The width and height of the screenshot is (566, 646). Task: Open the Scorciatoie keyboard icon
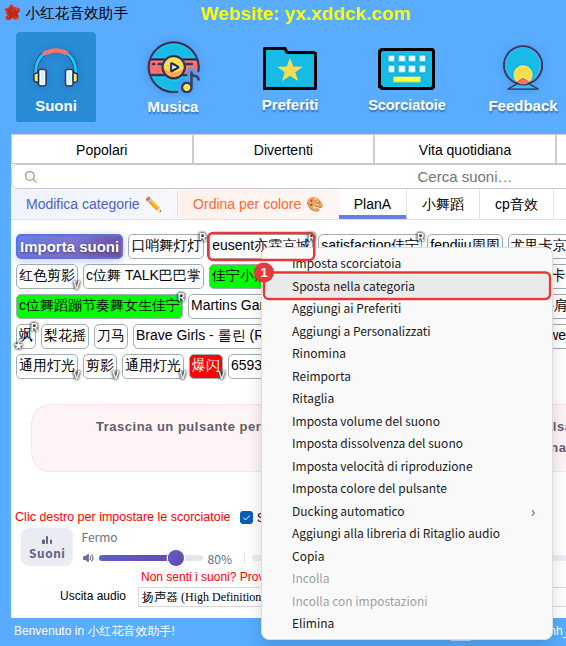(x=407, y=80)
